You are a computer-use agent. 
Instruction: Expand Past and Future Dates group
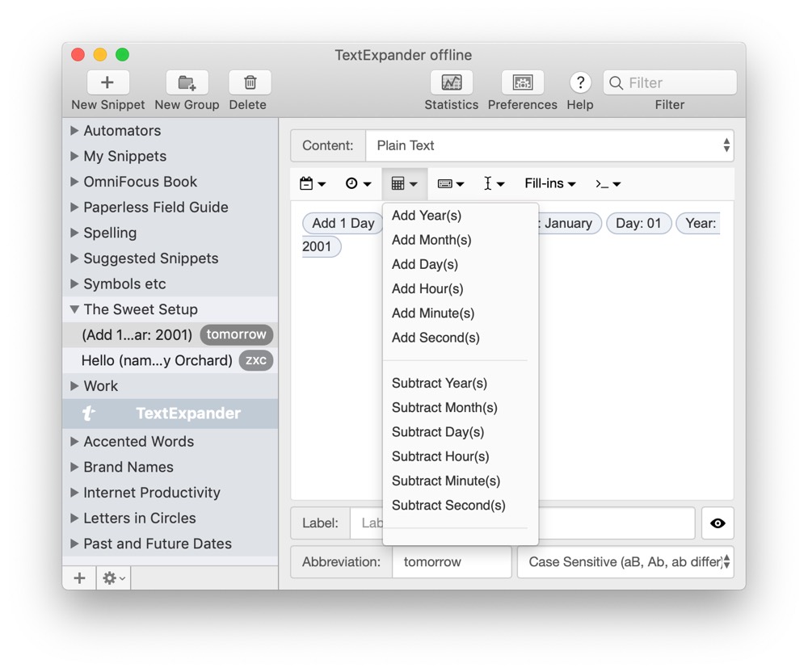[74, 544]
